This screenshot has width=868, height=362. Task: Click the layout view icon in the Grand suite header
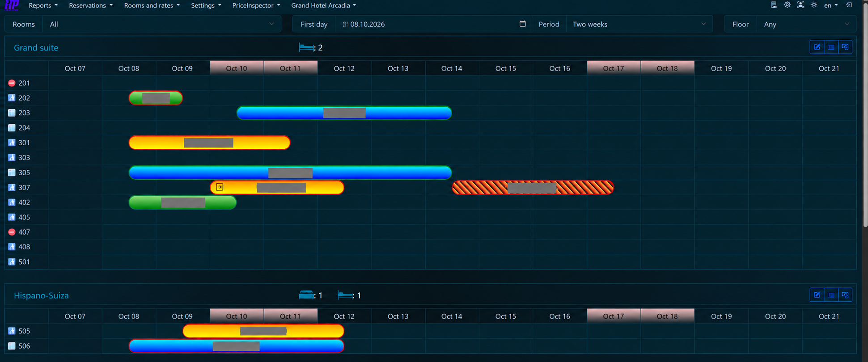(x=831, y=47)
